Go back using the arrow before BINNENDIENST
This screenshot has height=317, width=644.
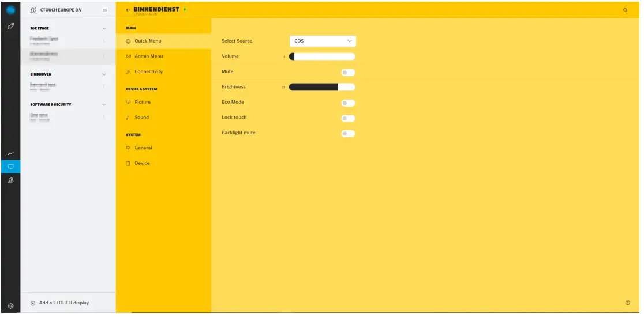click(128, 10)
